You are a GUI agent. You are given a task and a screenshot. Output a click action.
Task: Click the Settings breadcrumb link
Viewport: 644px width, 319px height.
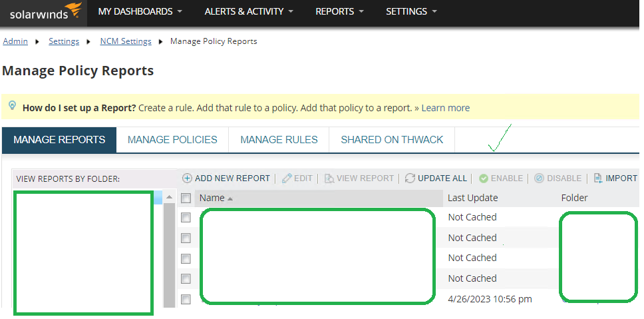click(64, 41)
